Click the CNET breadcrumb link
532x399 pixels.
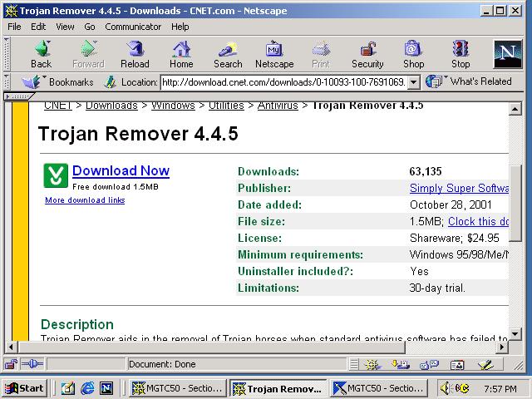[57, 106]
